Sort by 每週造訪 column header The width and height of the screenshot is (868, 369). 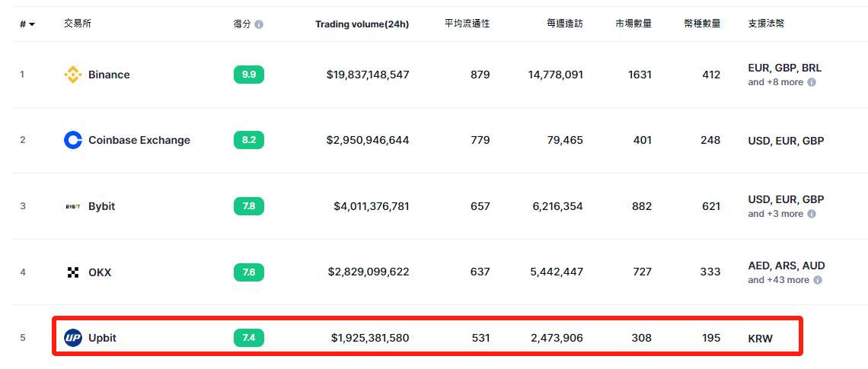pyautogui.click(x=565, y=24)
